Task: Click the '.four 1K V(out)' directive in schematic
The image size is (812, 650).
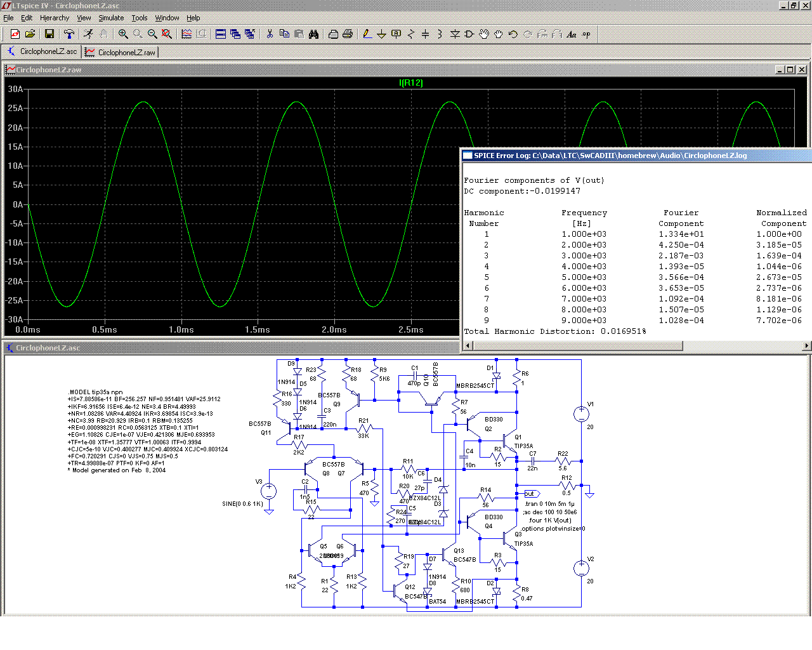Action: (x=549, y=521)
